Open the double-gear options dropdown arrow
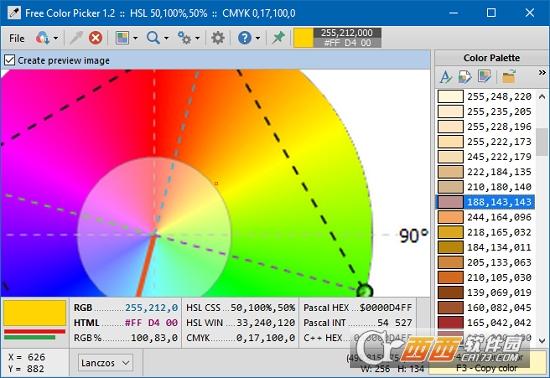 (197, 38)
